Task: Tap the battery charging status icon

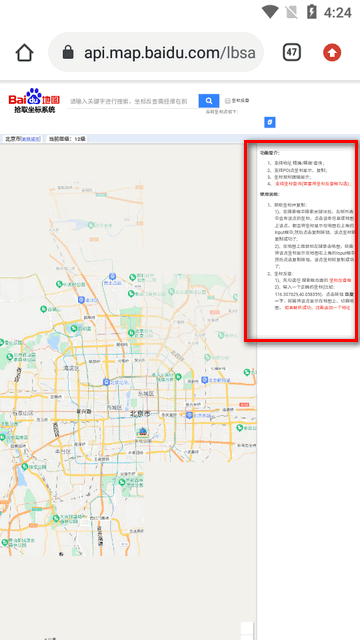Action: tap(311, 12)
